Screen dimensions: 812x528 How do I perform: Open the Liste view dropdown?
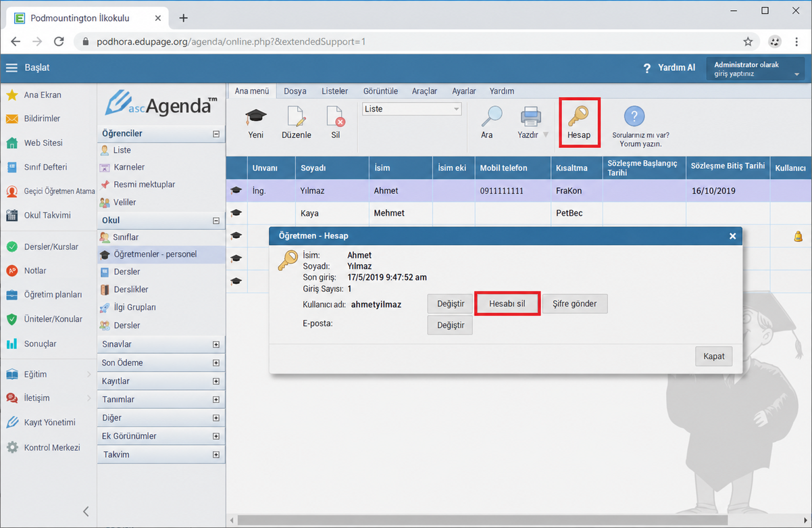[x=412, y=109]
